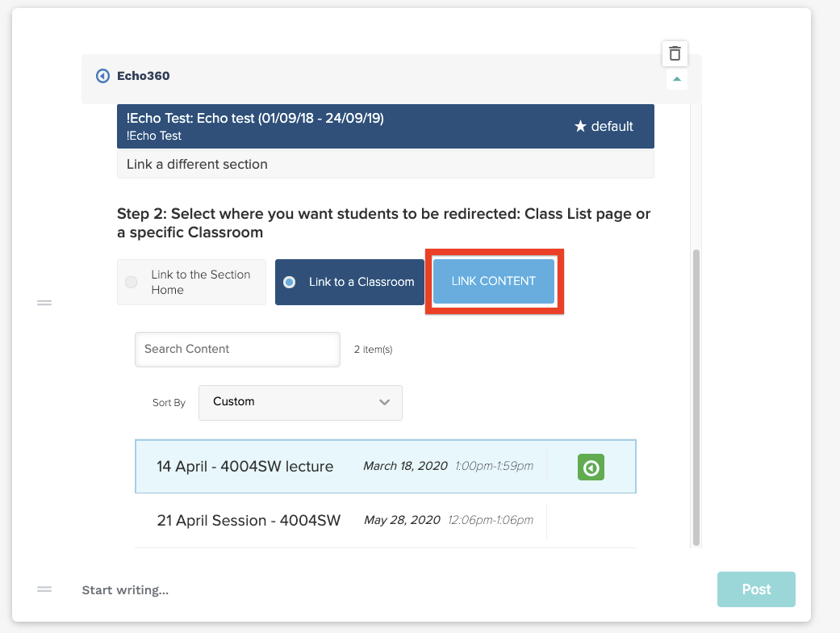
Task: Grab the drag handle beside Start writing
Action: [x=44, y=589]
